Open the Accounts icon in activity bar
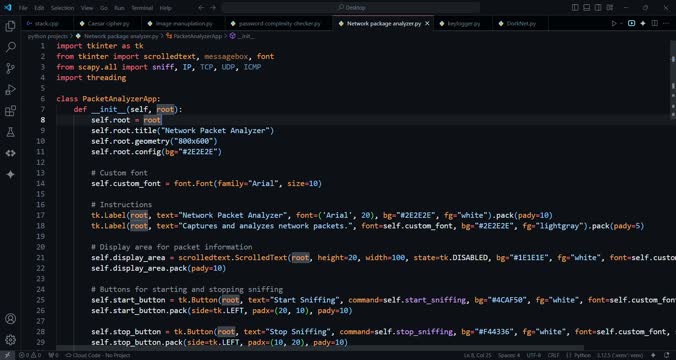 tap(10, 319)
